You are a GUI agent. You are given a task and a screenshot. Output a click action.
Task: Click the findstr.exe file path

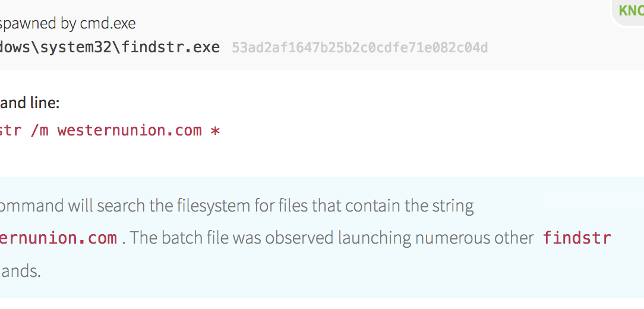(x=110, y=47)
